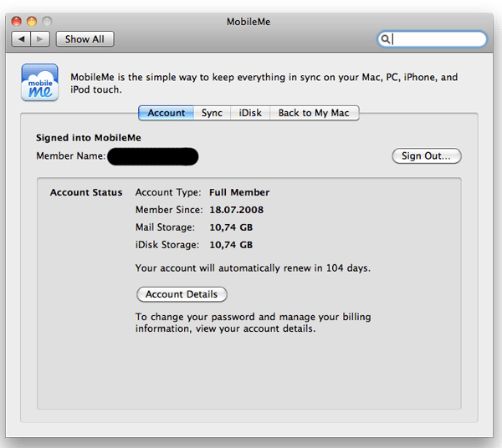
Task: Switch to the Sync tab
Action: click(212, 113)
